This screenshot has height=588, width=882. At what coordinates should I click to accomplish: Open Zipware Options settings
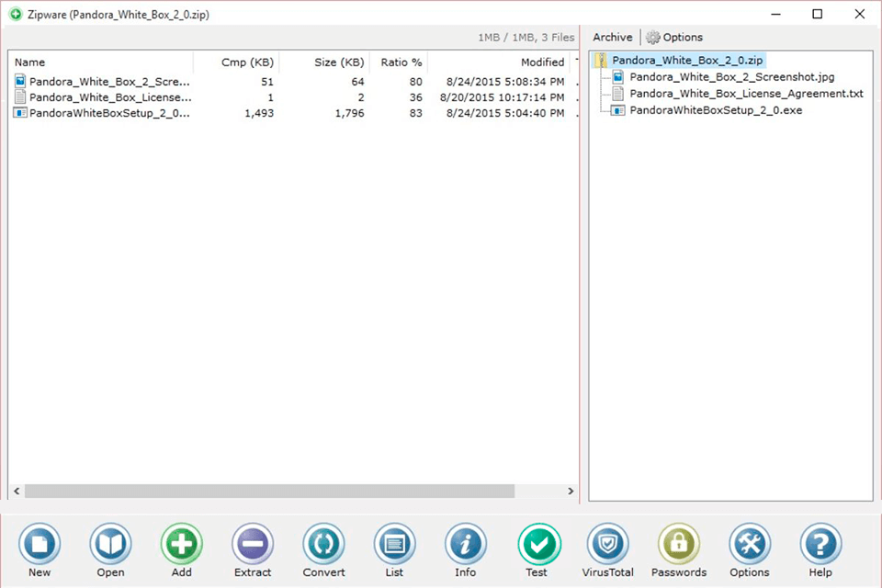point(749,549)
